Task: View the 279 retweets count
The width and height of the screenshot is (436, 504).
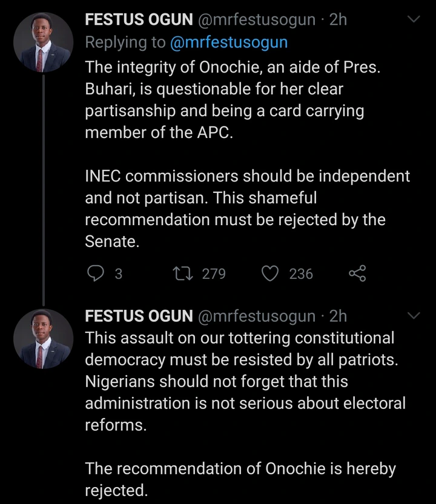Action: click(214, 274)
